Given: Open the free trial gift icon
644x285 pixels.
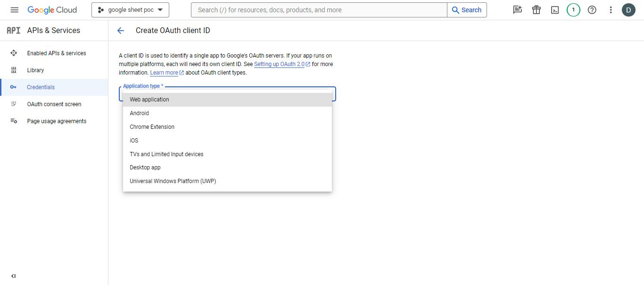Looking at the screenshot, I should pyautogui.click(x=537, y=10).
